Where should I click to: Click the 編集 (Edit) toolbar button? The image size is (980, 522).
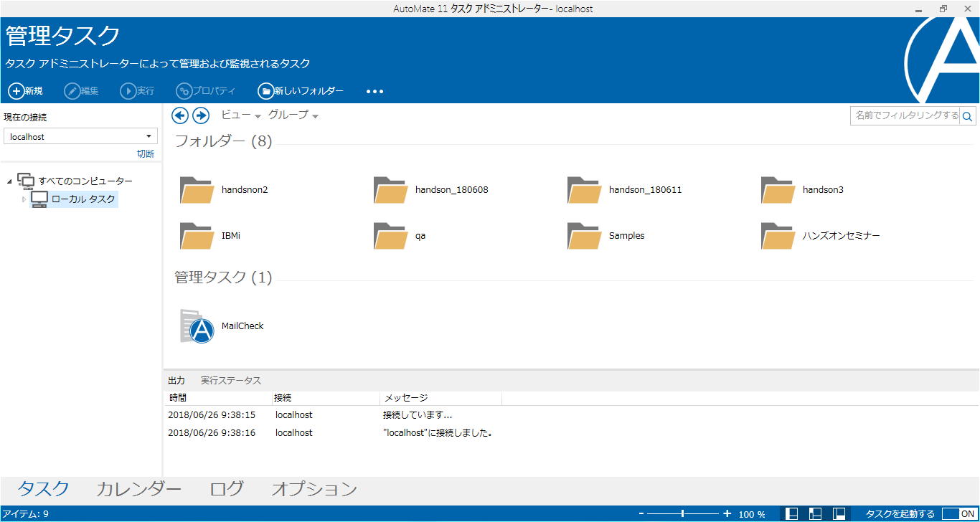[81, 91]
